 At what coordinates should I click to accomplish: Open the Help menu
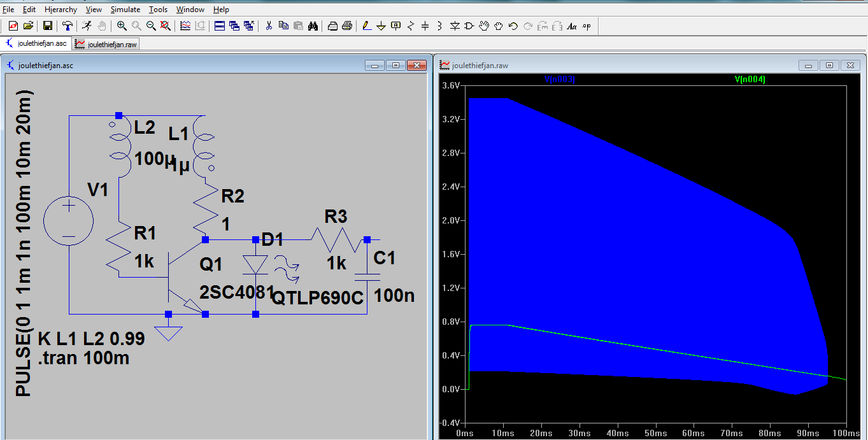click(222, 10)
